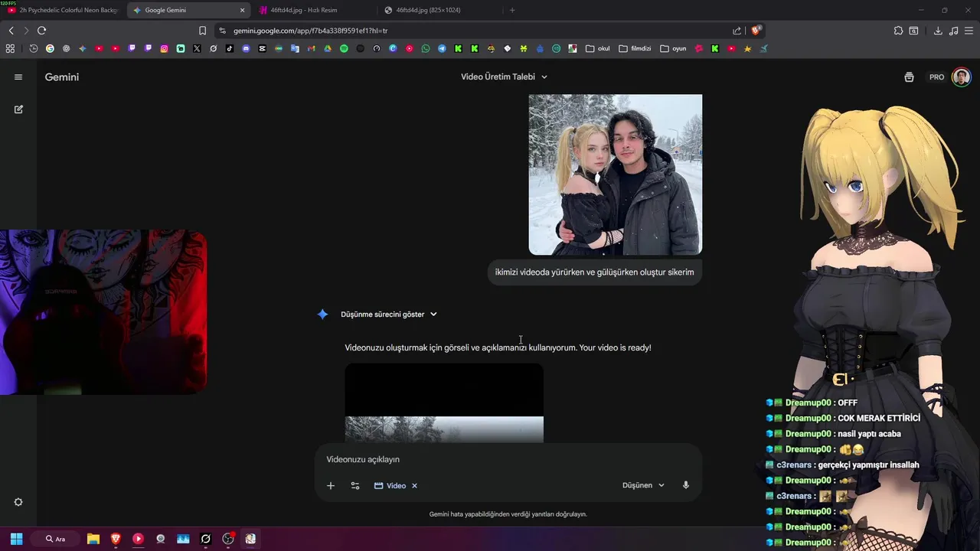980x551 pixels.
Task: Open the Gems storefront icon near PRO
Action: tap(909, 77)
